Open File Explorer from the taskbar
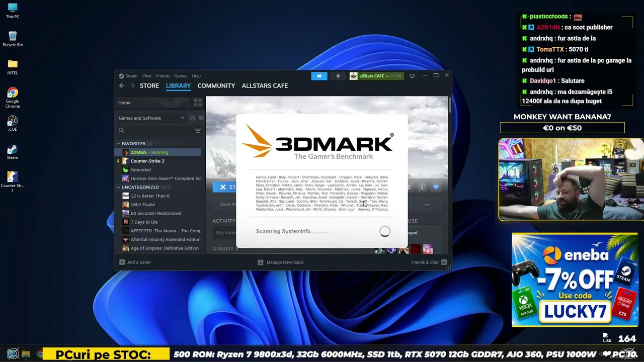This screenshot has height=362, width=644. 26,354
